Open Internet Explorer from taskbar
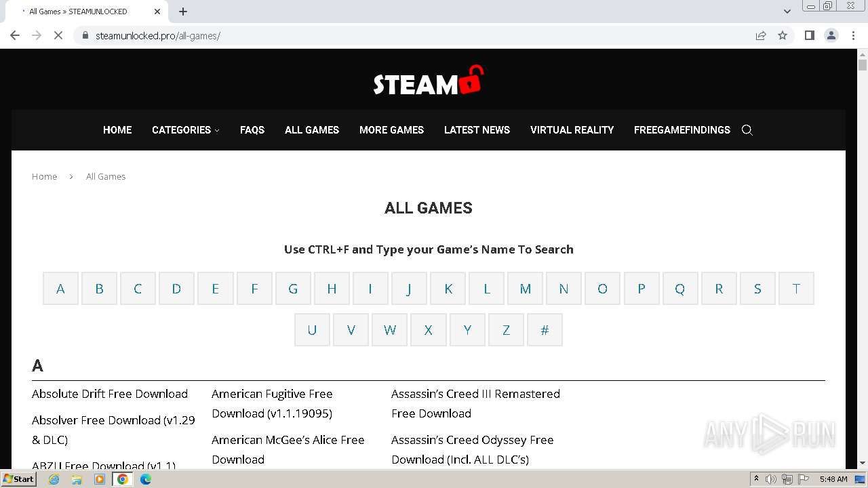The width and height of the screenshot is (868, 488). 54,479
